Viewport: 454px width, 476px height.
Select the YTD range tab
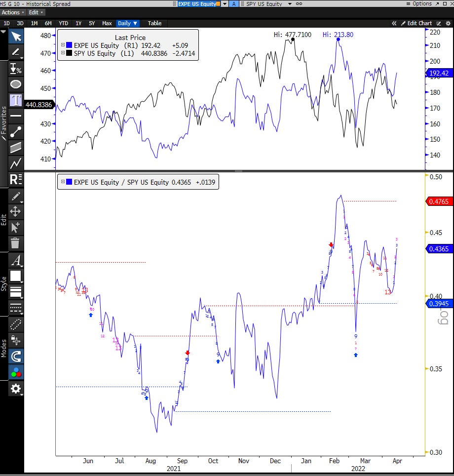pyautogui.click(x=64, y=23)
